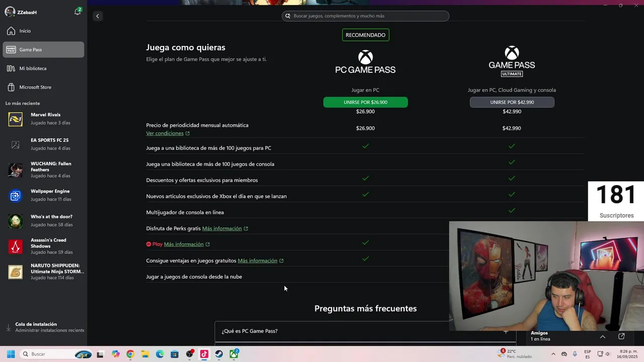Click the search field Buscar juegos
Viewport: 644px width, 362px height.
pyautogui.click(x=365, y=16)
